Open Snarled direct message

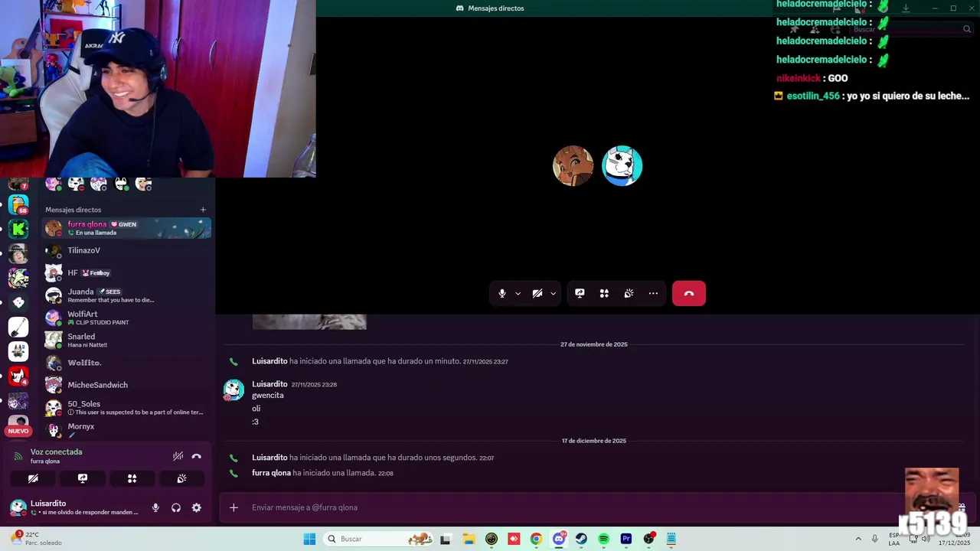[126, 341]
